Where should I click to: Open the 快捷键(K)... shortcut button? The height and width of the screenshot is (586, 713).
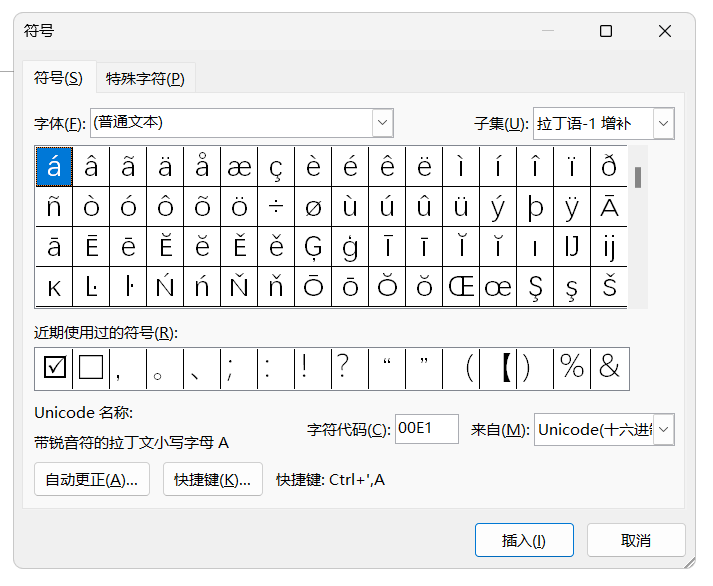point(212,479)
